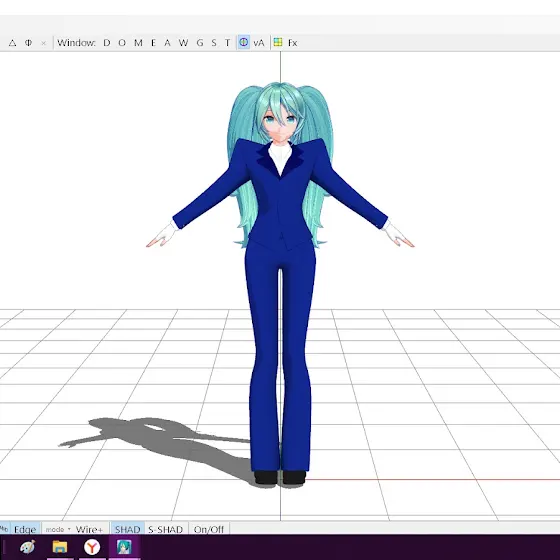Open the mode dropdown
Image resolution: width=560 pixels, height=560 pixels.
tap(58, 529)
